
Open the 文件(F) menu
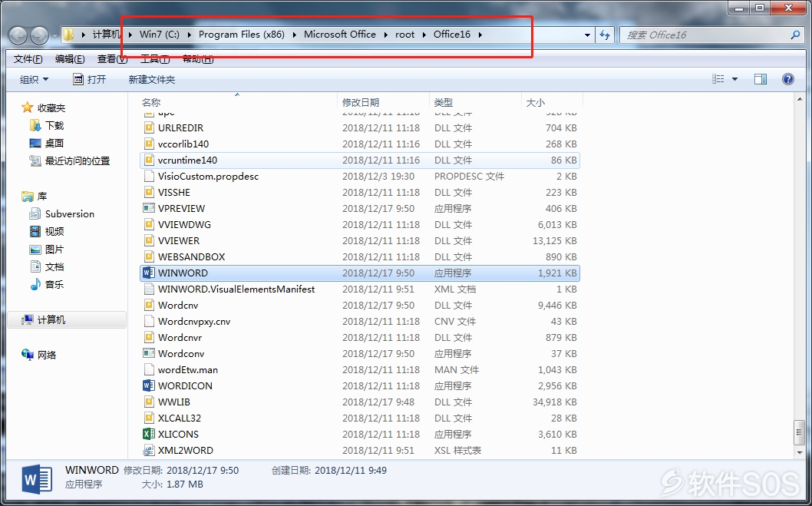[x=28, y=59]
